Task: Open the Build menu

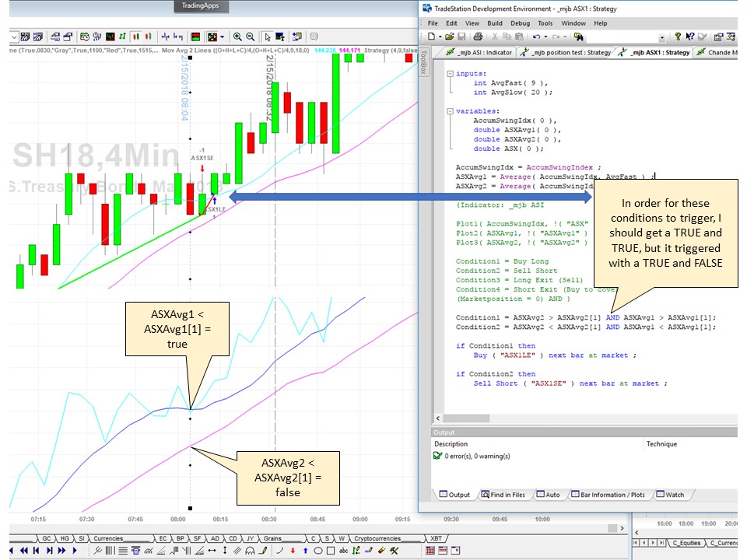Action: coord(495,23)
